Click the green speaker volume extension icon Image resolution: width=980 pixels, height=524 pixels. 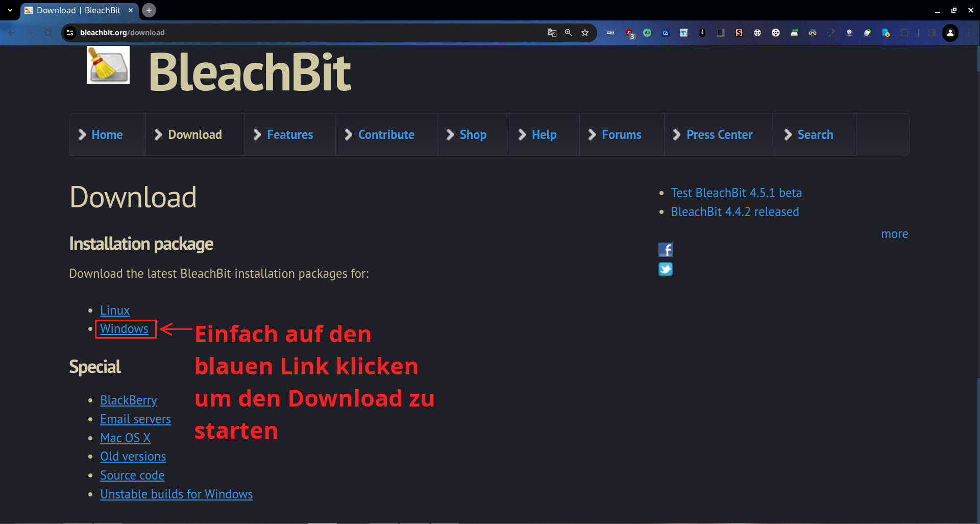pyautogui.click(x=647, y=33)
